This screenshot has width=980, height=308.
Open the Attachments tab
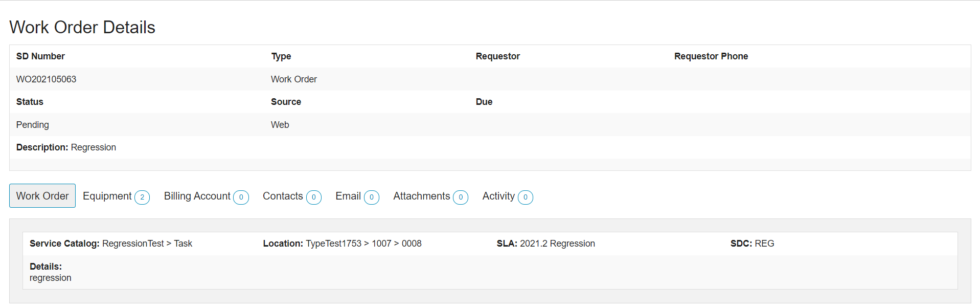pyautogui.click(x=422, y=196)
